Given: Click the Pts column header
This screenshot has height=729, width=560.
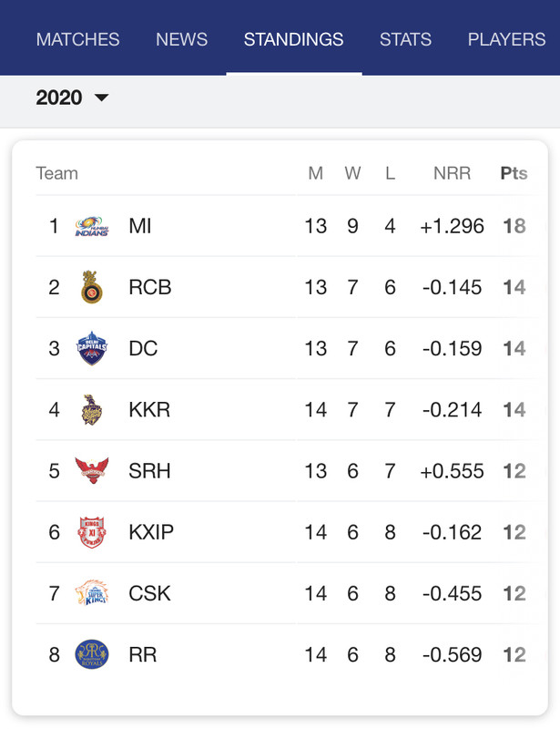Looking at the screenshot, I should 514,173.
